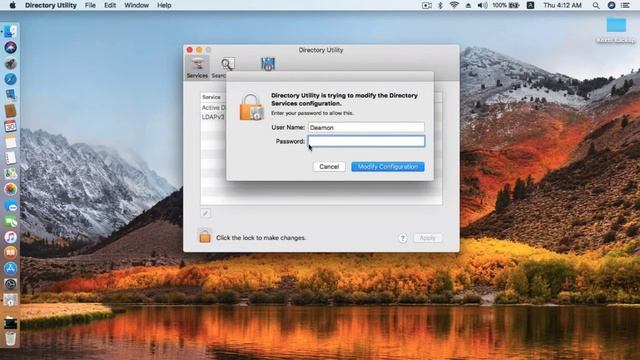This screenshot has width=640, height=360.
Task: Click the dimmed Apply button
Action: point(427,238)
